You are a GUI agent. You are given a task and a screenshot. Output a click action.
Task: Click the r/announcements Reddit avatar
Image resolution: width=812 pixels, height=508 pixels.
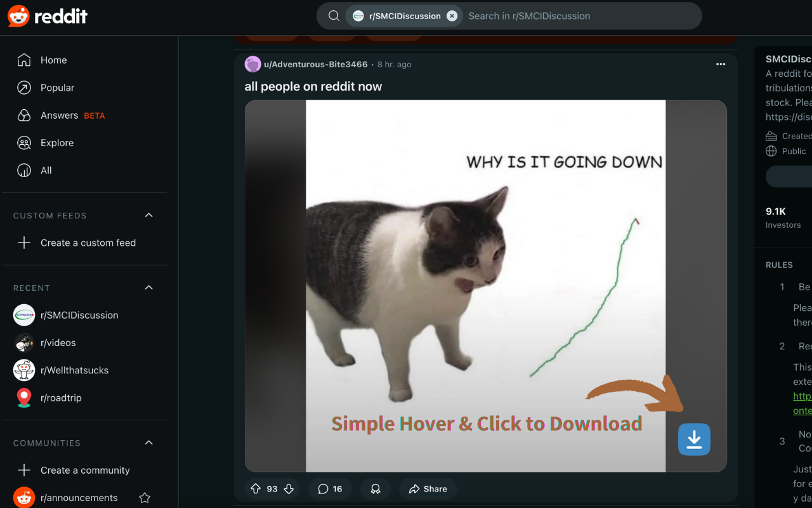click(x=24, y=498)
